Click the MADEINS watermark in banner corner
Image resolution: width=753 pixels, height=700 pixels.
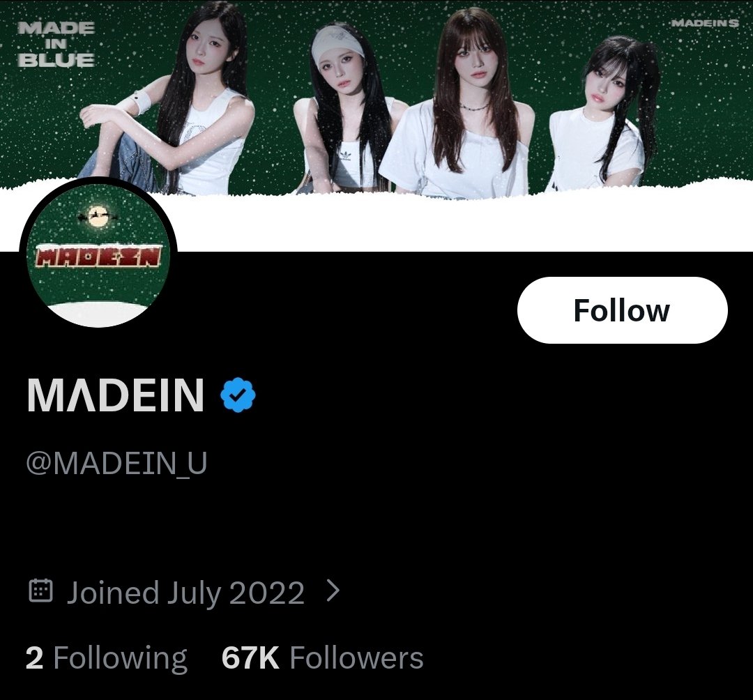(x=704, y=22)
